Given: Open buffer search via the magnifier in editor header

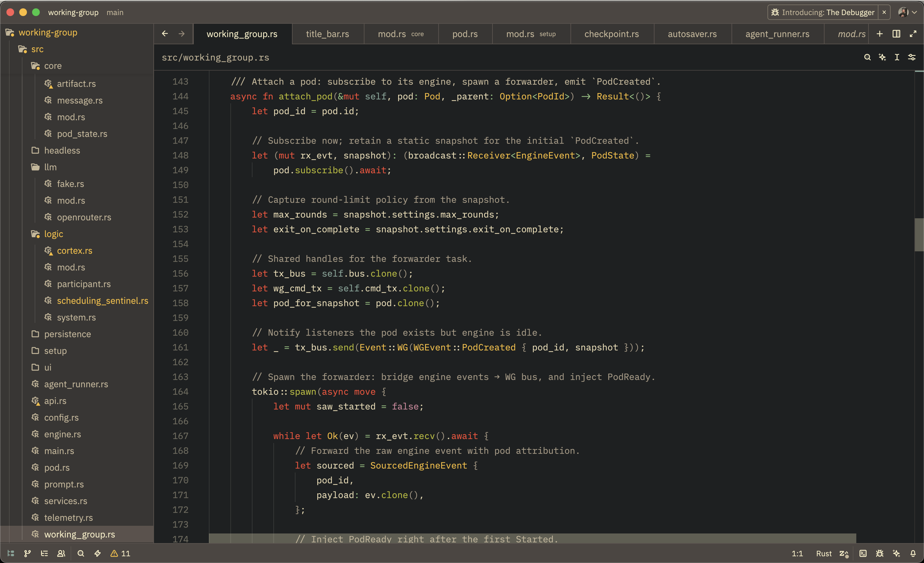Looking at the screenshot, I should pos(868,57).
